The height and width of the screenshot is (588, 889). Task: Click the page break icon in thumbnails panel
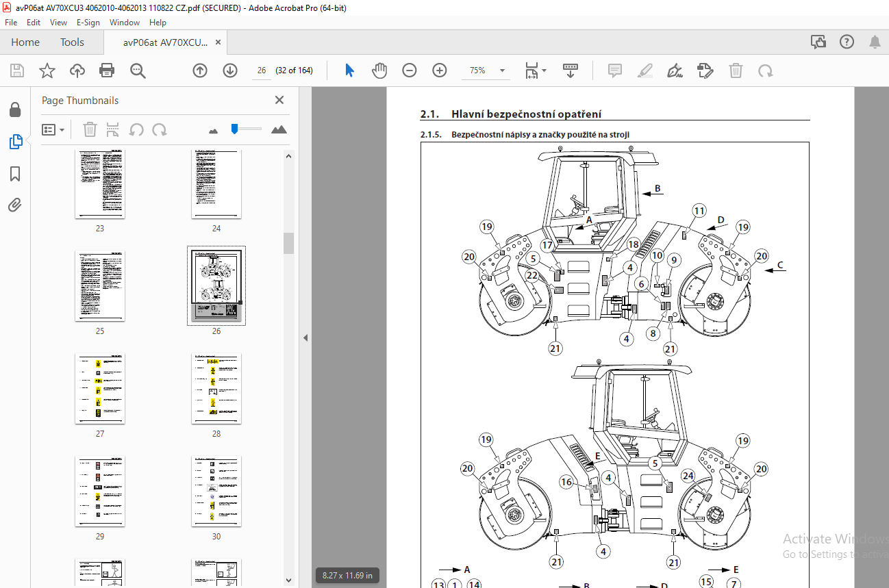pyautogui.click(x=114, y=129)
